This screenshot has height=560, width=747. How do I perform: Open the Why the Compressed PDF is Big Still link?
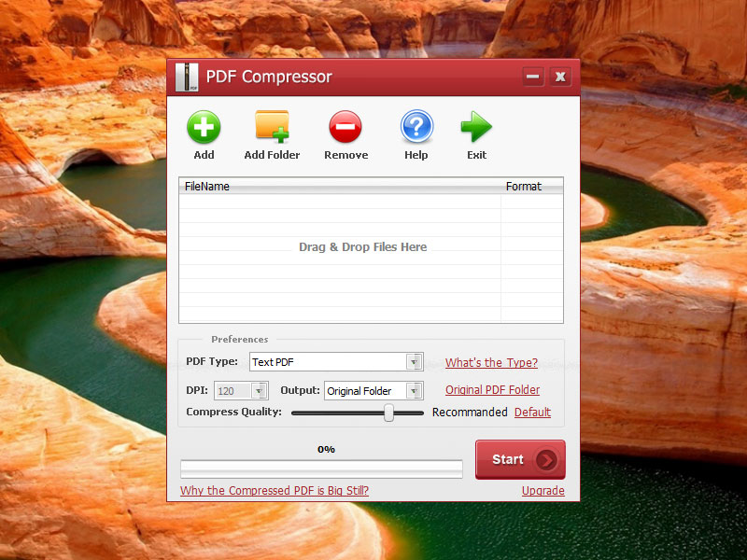pos(274,490)
